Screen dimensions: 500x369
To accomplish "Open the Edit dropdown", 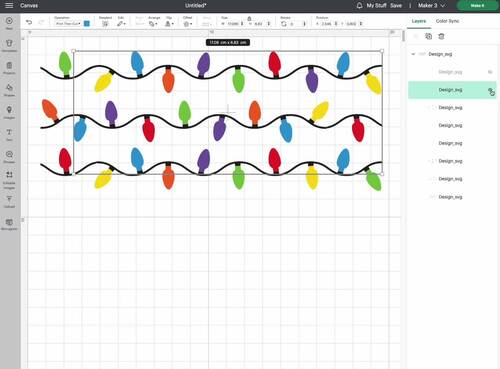I will tap(121, 23).
